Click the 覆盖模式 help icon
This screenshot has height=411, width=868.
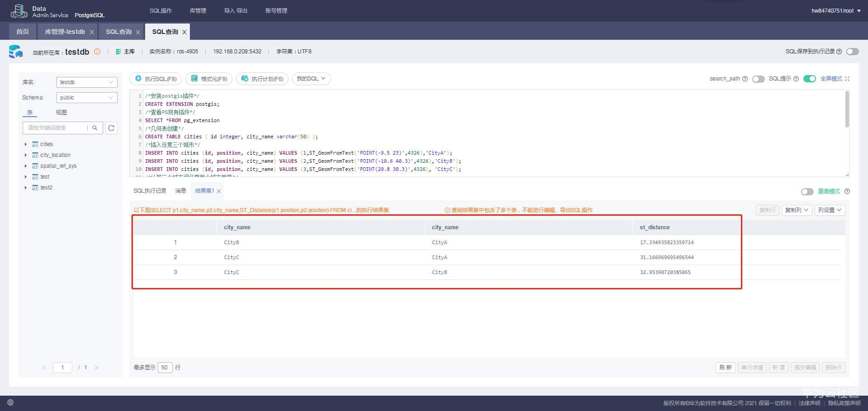(847, 191)
